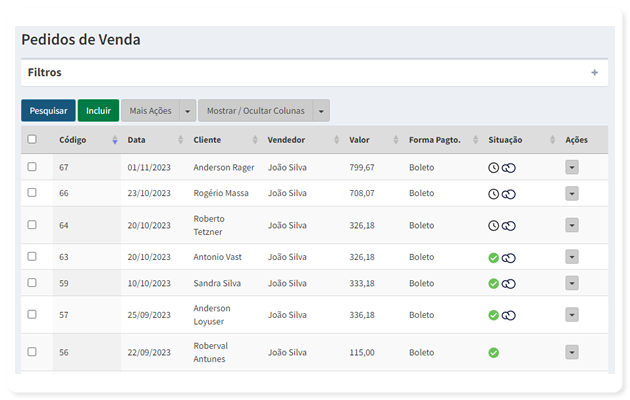630x400 pixels.
Task: Open the Mais Ações dropdown arrow
Action: tap(188, 111)
